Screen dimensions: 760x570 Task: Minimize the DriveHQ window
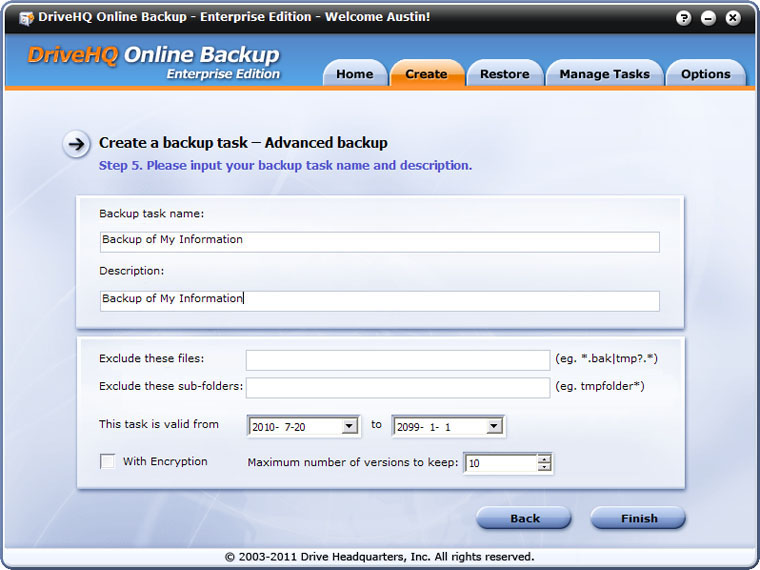pyautogui.click(x=710, y=18)
